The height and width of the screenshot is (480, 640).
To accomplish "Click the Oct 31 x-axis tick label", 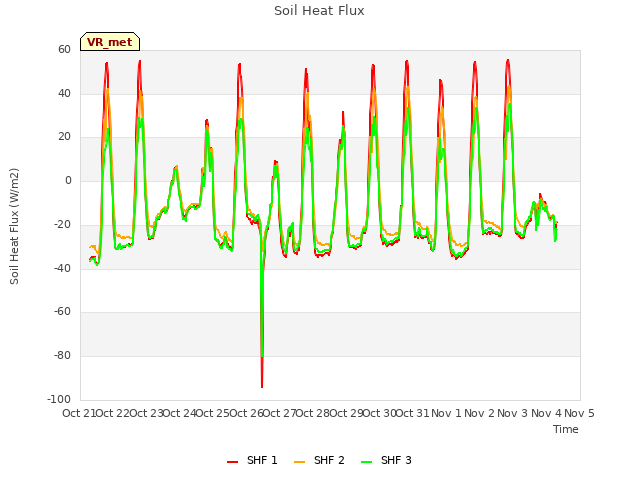I will pos(413,413).
